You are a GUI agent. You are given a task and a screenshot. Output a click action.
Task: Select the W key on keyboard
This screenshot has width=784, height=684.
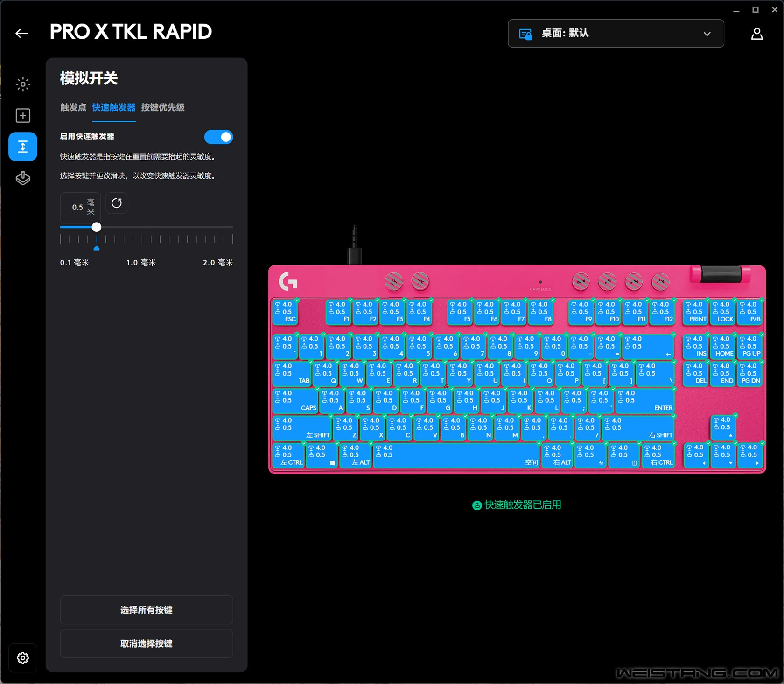(352, 374)
